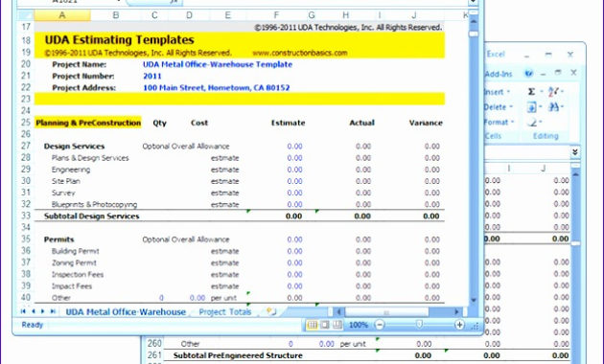The width and height of the screenshot is (604, 364).
Task: Click the Clear eraser icon
Action: (x=532, y=123)
